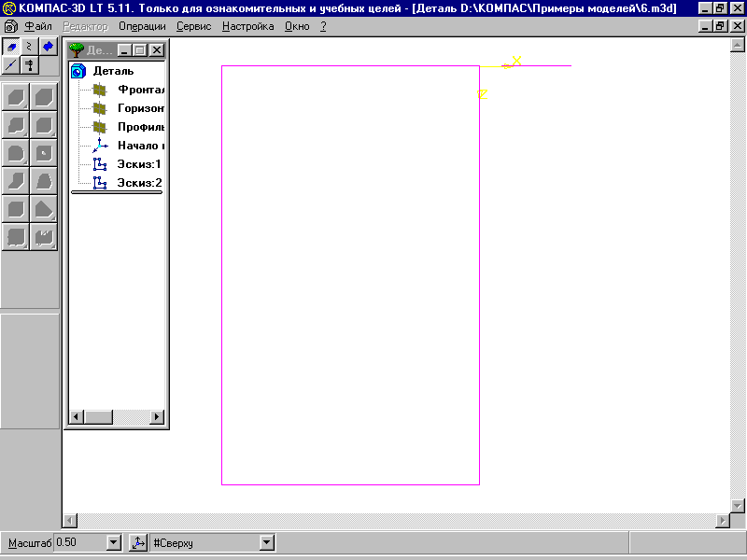Select Эскиз:1 in the model tree
This screenshot has width=747, height=560.
click(x=127, y=164)
